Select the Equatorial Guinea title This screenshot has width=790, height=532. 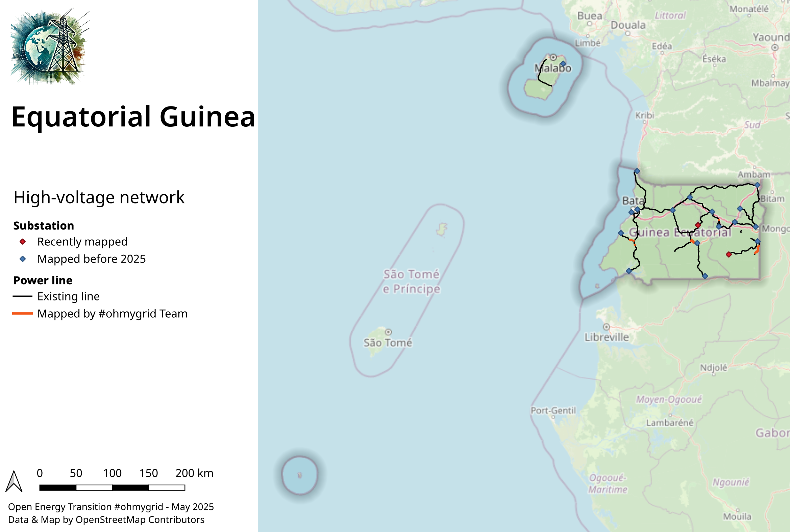tap(133, 117)
